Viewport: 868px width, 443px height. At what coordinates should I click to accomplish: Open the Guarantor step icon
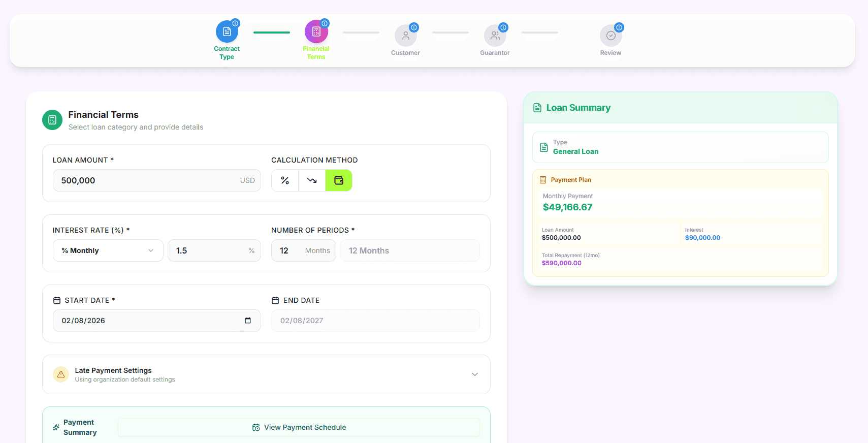click(x=495, y=36)
